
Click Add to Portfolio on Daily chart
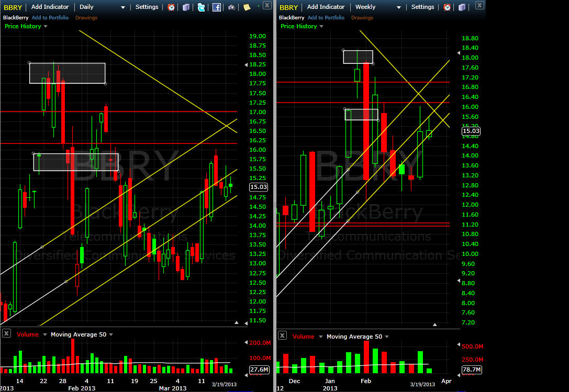point(50,17)
